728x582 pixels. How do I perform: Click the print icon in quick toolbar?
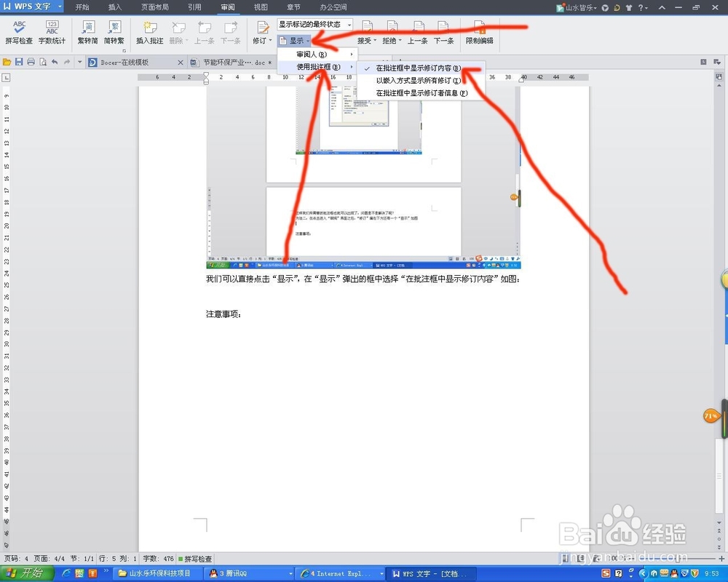[x=31, y=62]
